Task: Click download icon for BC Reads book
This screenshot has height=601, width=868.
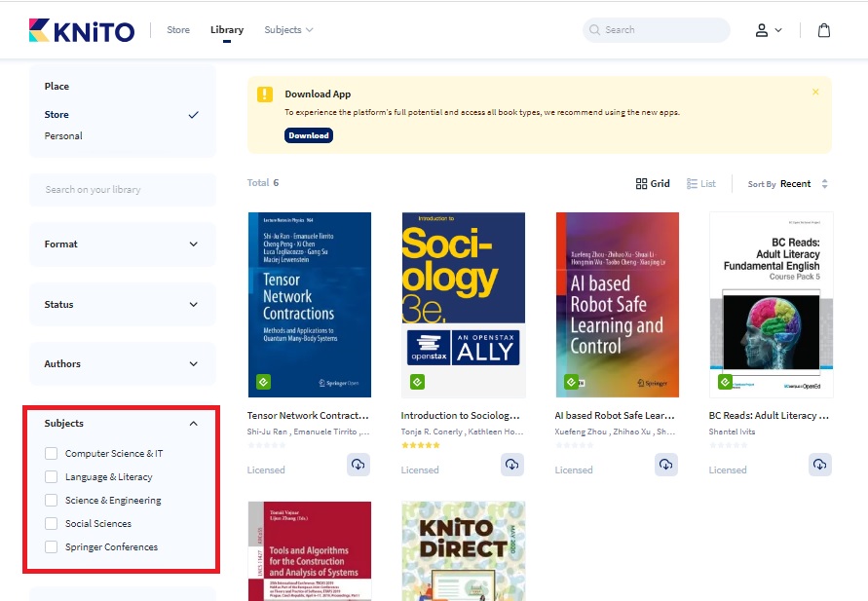Action: tap(820, 465)
